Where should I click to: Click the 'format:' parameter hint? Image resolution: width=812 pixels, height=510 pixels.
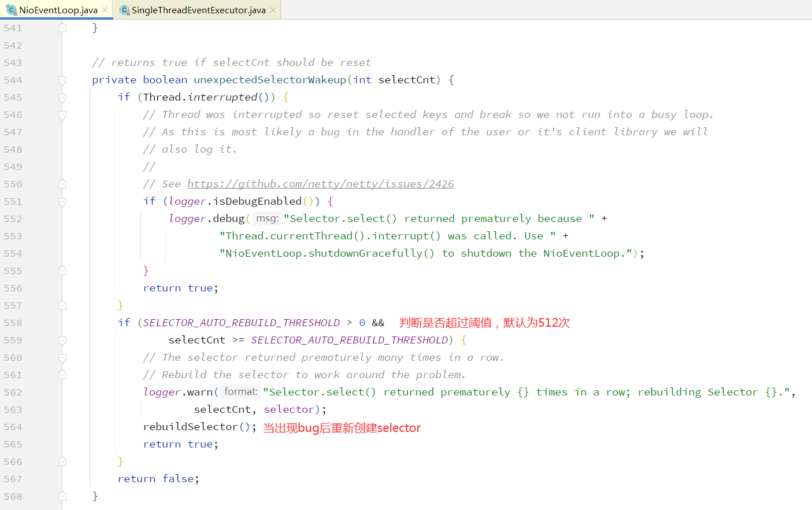click(240, 392)
